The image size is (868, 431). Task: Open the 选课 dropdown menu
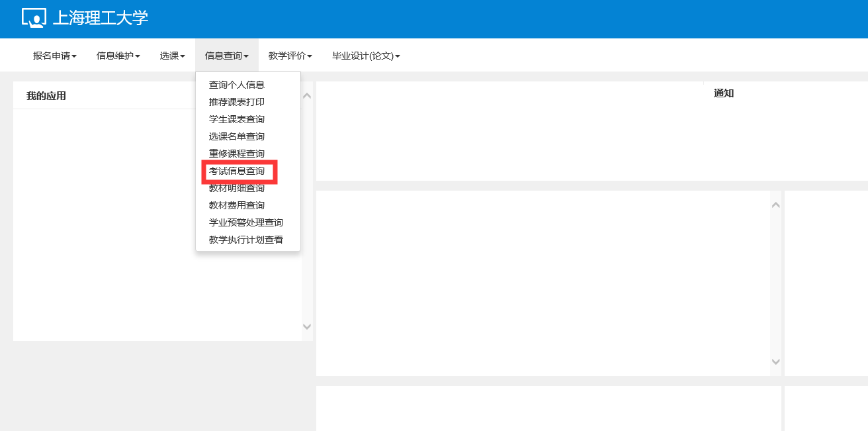172,56
